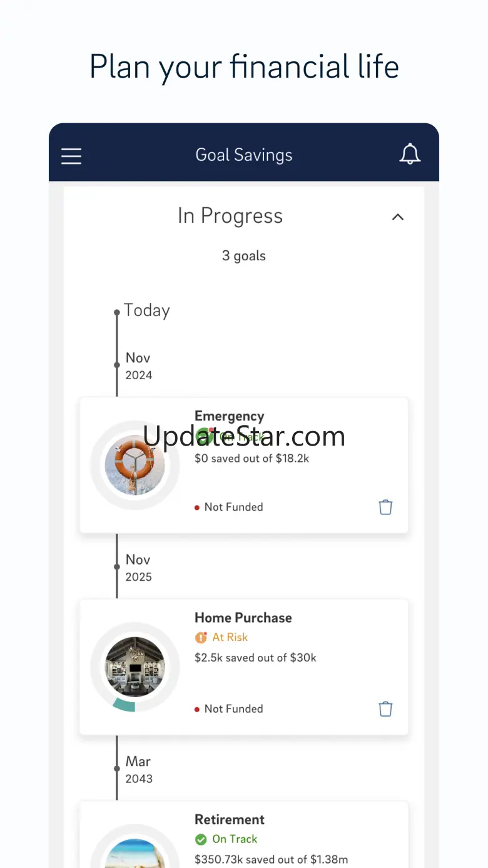The width and height of the screenshot is (488, 868).
Task: Click the Home Purchase progress ring segment
Action: pos(124,705)
